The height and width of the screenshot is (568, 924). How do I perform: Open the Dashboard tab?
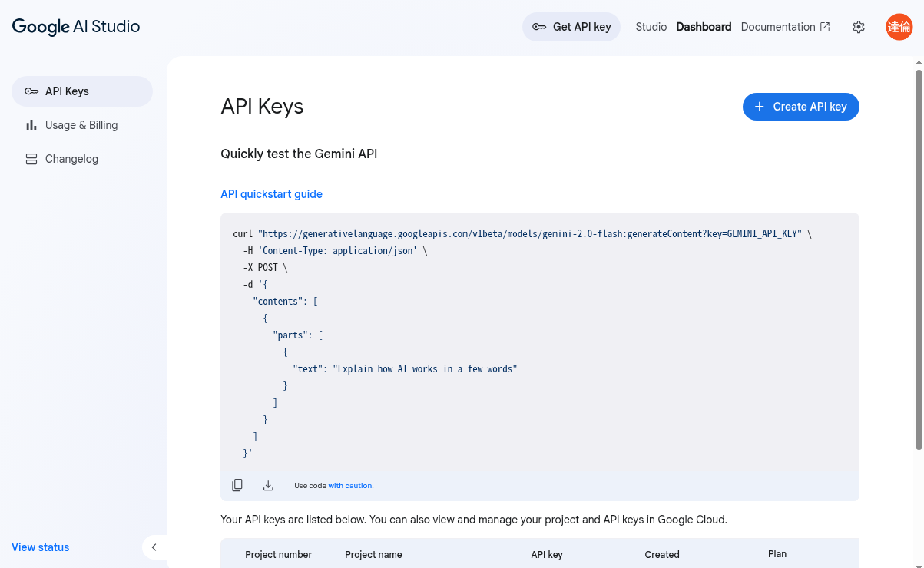[704, 27]
